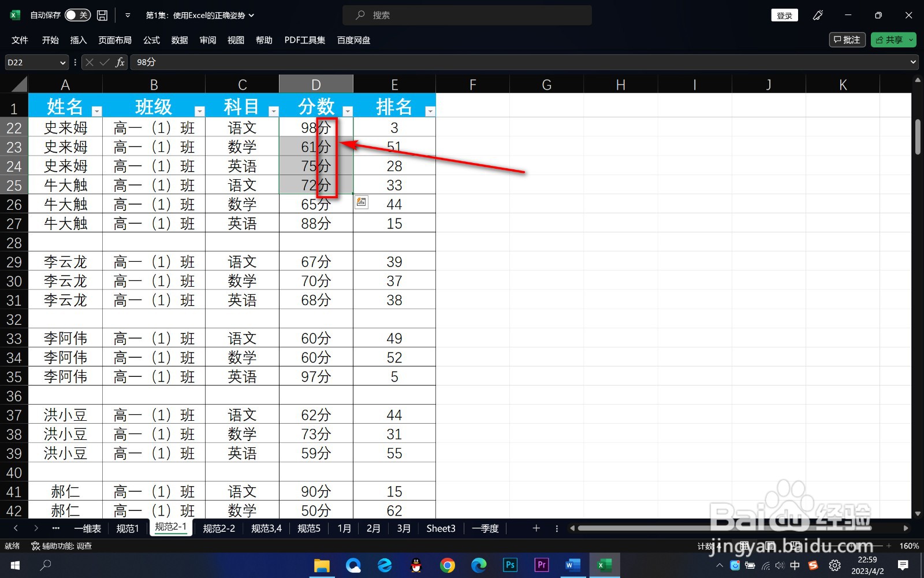Viewport: 924px width, 578px height.
Task: Open Photoshop from the taskbar
Action: click(510, 565)
